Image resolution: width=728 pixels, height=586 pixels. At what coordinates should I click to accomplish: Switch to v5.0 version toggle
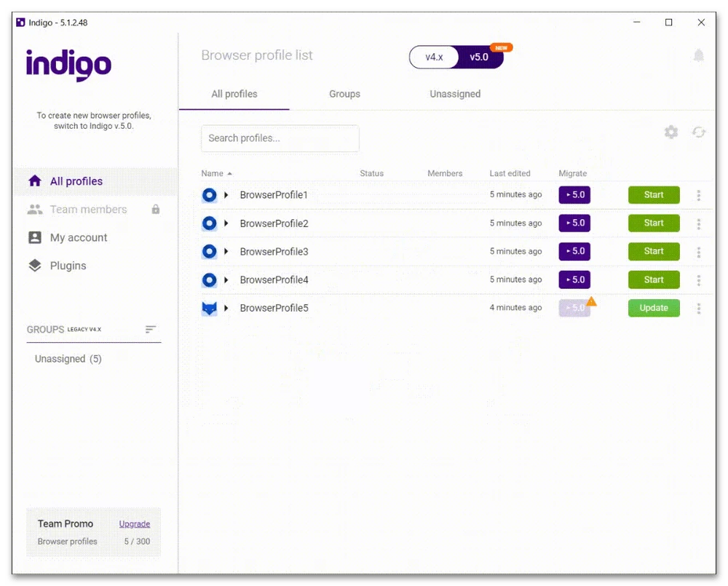pos(480,57)
